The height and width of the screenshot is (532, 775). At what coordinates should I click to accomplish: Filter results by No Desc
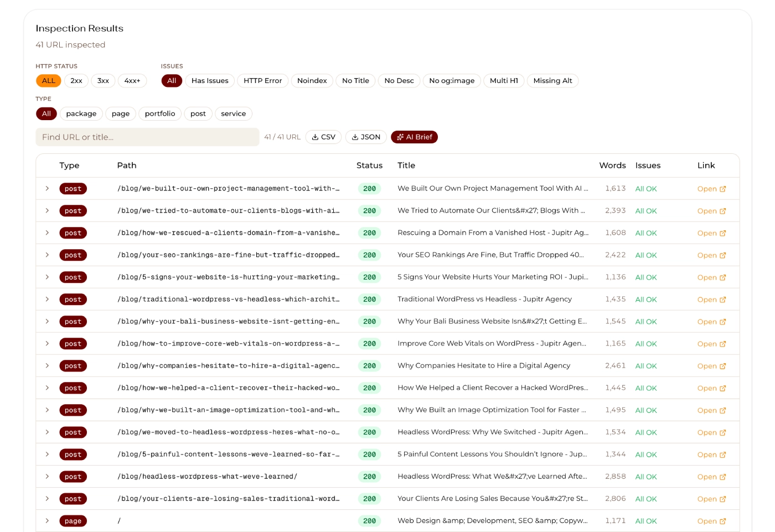coord(399,81)
